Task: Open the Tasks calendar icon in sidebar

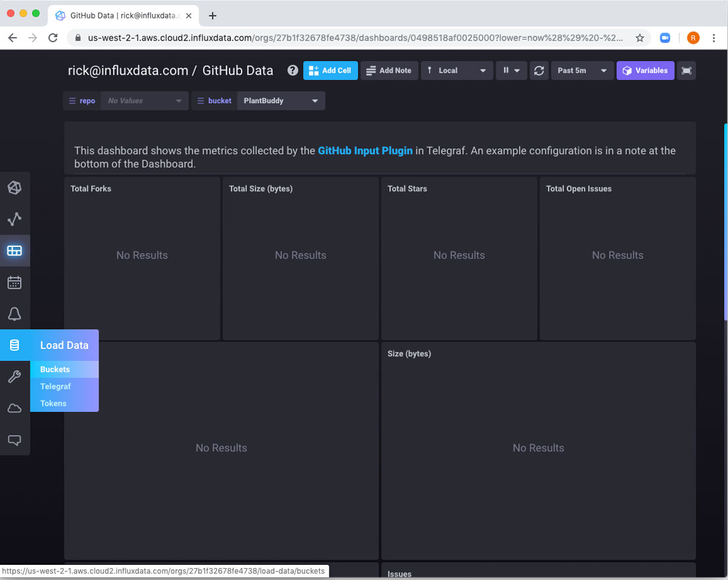Action: click(x=15, y=283)
